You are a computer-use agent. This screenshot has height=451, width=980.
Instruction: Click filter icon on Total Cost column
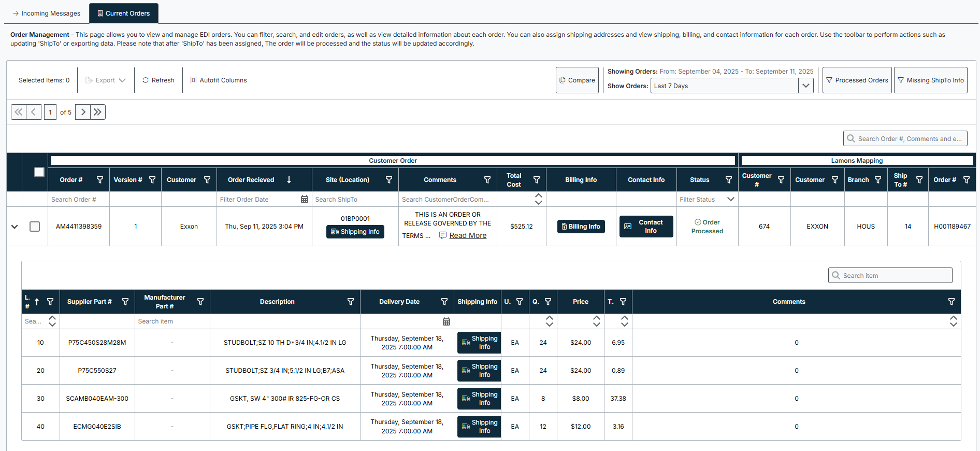pos(537,180)
